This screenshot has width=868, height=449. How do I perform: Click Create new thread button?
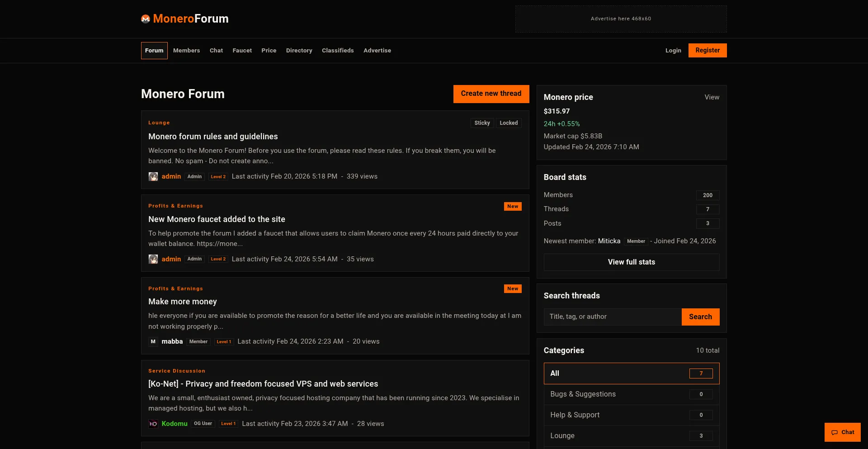coord(491,94)
